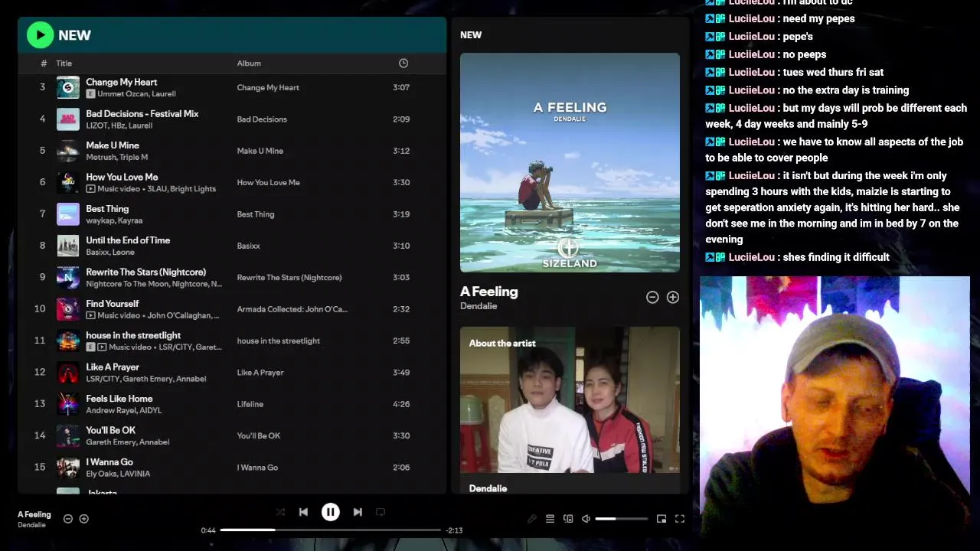Skip to the next track
980x551 pixels.
358,512
